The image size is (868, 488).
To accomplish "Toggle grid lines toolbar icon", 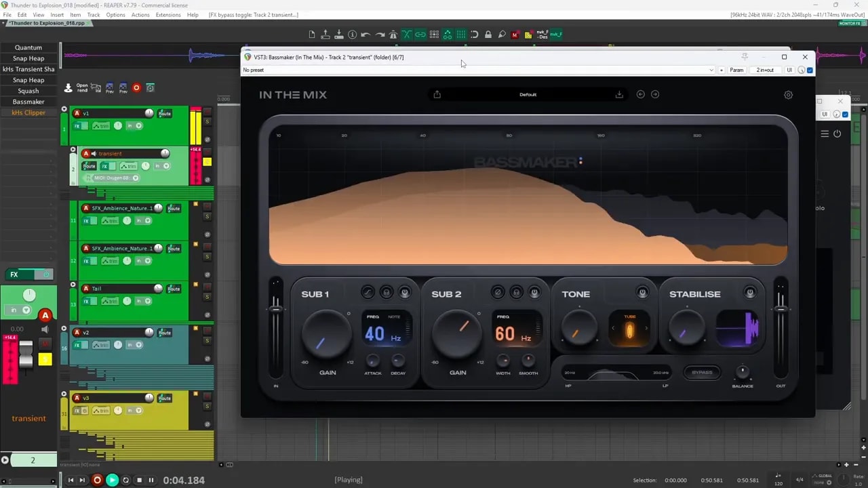I will pos(460,35).
